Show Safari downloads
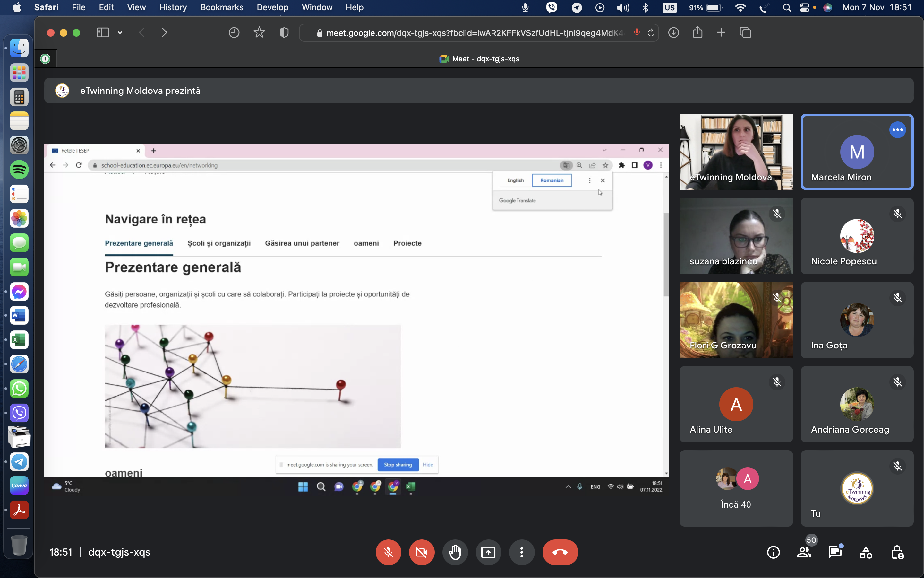924x578 pixels. (x=673, y=32)
